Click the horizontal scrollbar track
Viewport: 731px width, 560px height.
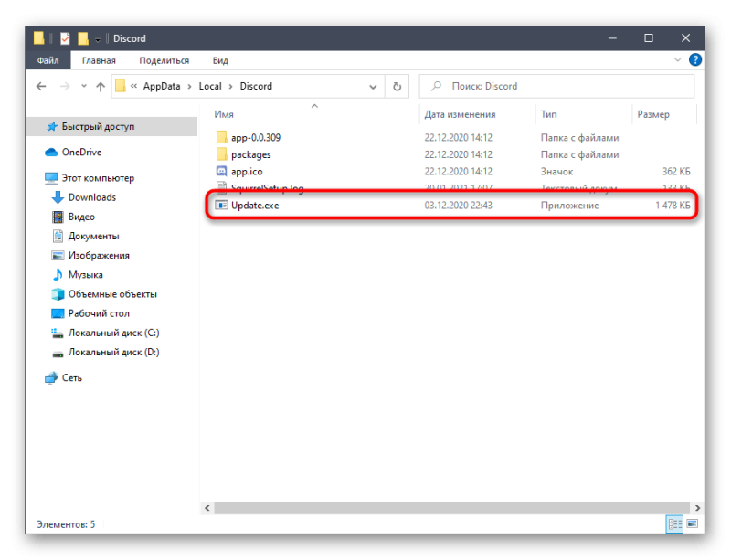pyautogui.click(x=451, y=508)
